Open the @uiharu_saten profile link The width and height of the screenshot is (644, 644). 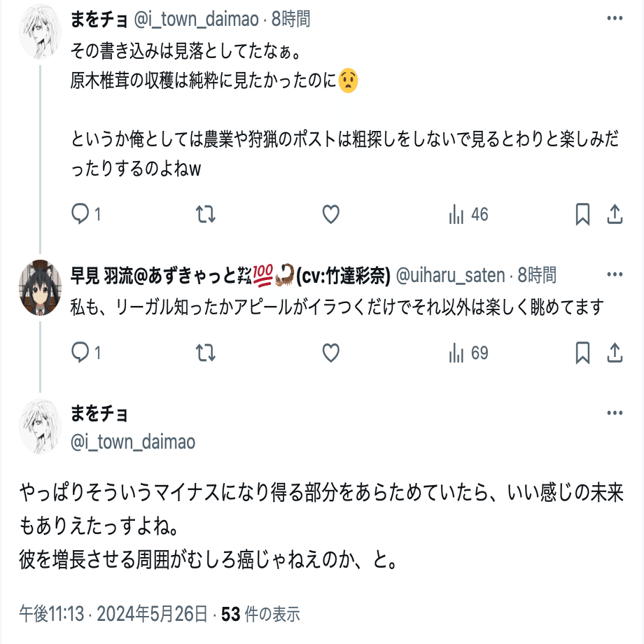pos(450,276)
